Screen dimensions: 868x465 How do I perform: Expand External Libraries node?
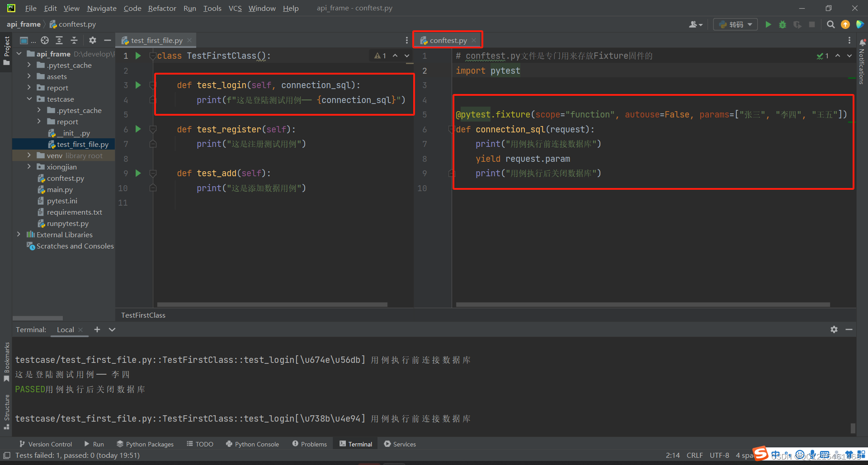coord(19,235)
